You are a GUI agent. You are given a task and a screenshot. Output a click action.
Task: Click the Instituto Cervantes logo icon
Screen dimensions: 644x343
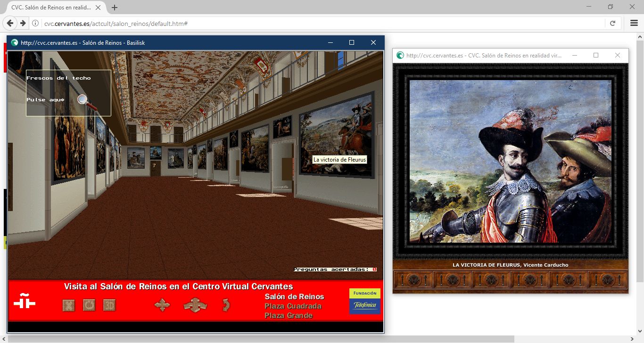coord(25,301)
